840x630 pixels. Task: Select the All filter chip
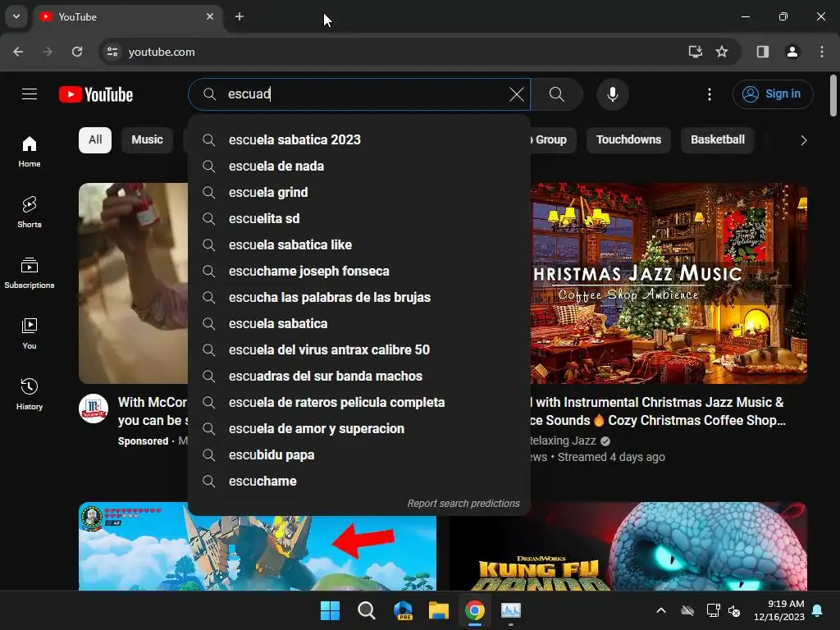click(x=95, y=139)
